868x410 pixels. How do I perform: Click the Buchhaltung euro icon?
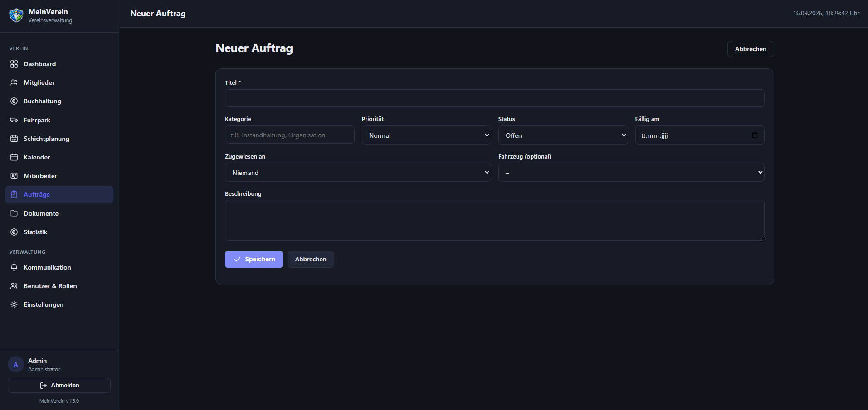14,101
